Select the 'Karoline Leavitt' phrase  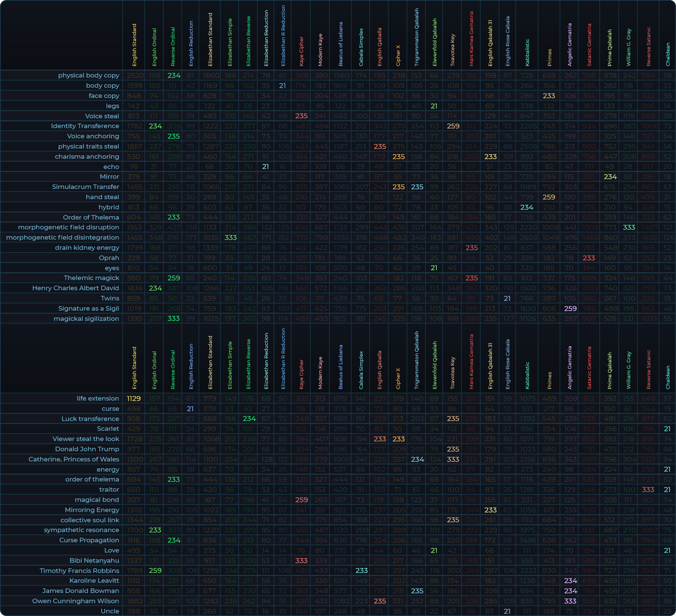tap(94, 580)
